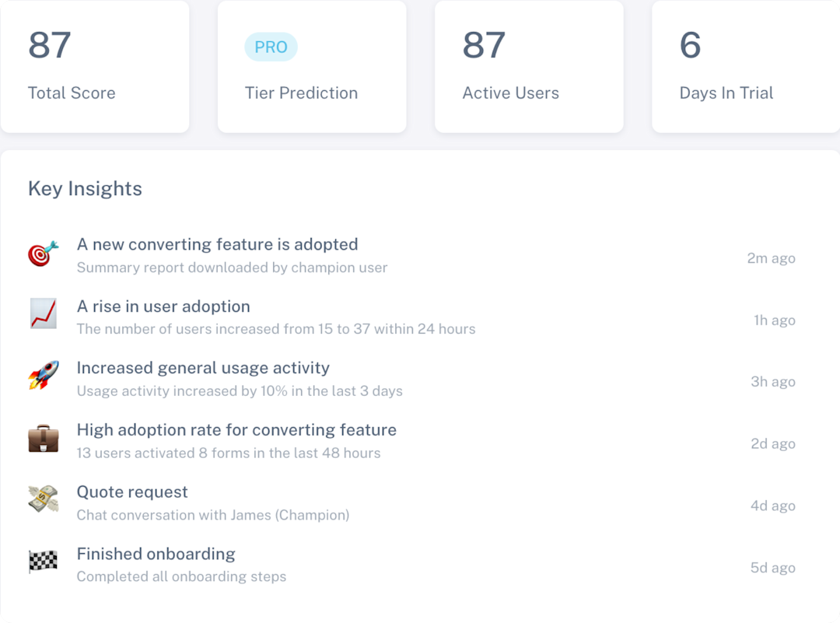The width and height of the screenshot is (840, 623).
Task: Click the dart target icon
Action: coord(44,254)
